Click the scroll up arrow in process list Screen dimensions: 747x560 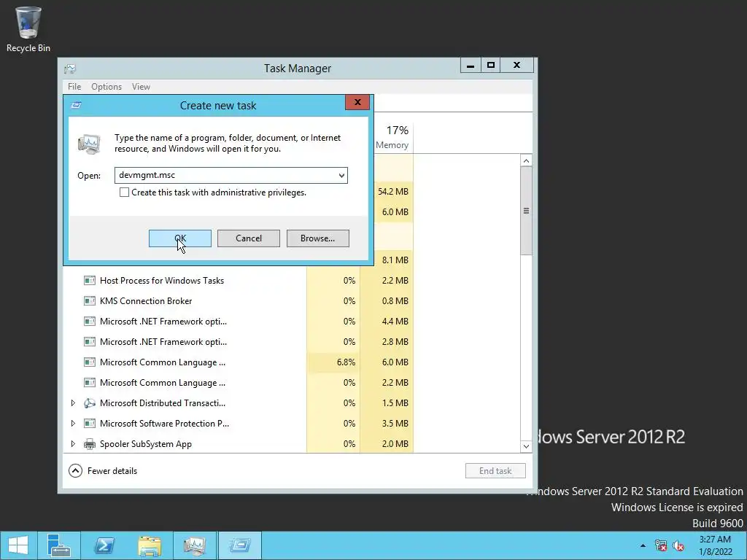(x=526, y=161)
